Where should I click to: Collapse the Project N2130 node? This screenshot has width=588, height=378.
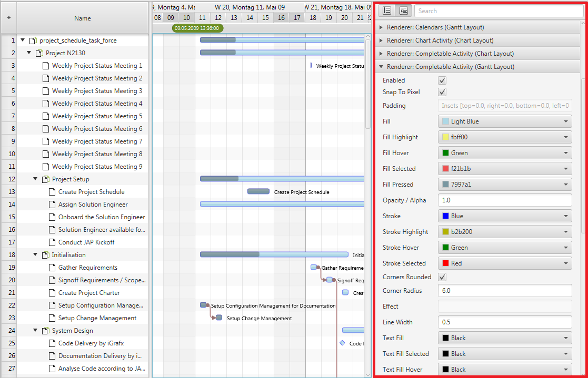coord(29,53)
